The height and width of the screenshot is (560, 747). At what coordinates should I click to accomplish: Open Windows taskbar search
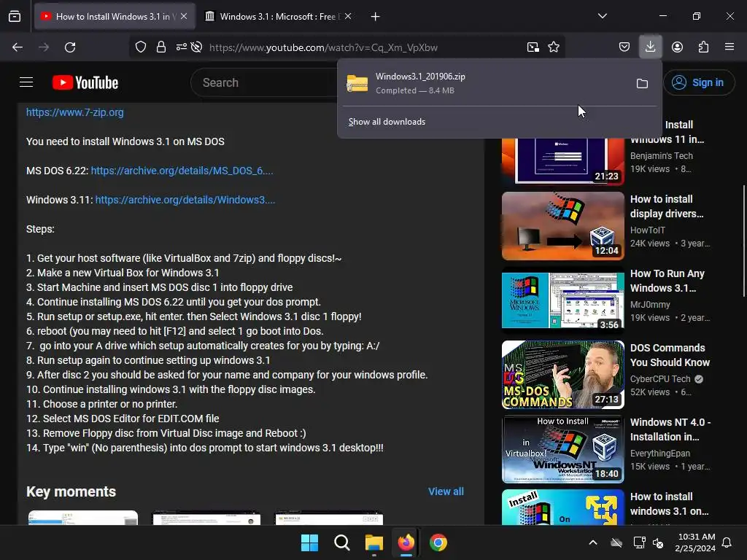click(342, 542)
